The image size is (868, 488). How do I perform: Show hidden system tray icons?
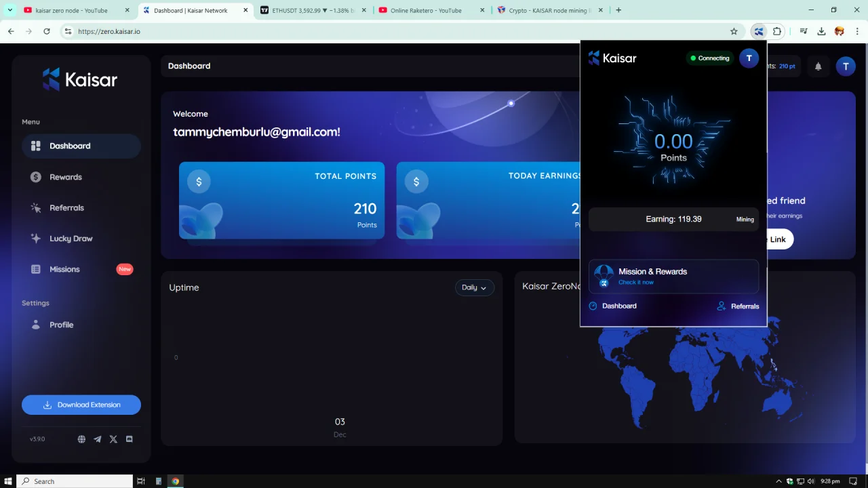click(778, 481)
